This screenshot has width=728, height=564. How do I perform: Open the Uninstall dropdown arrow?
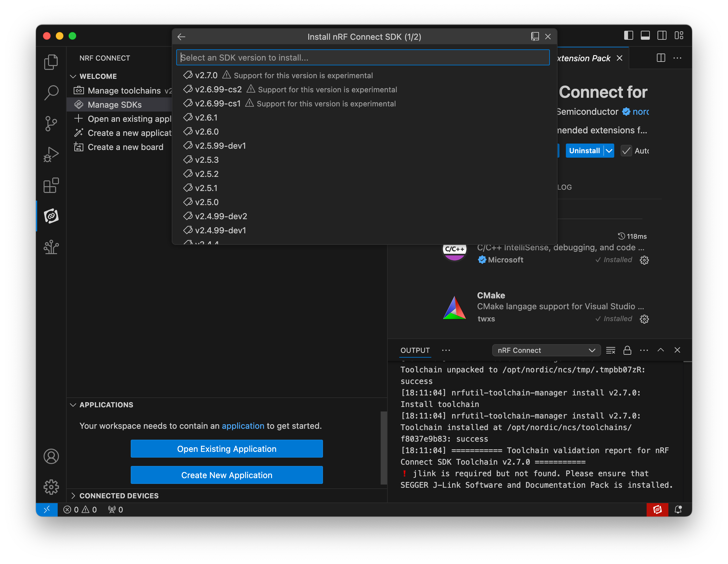pos(609,151)
